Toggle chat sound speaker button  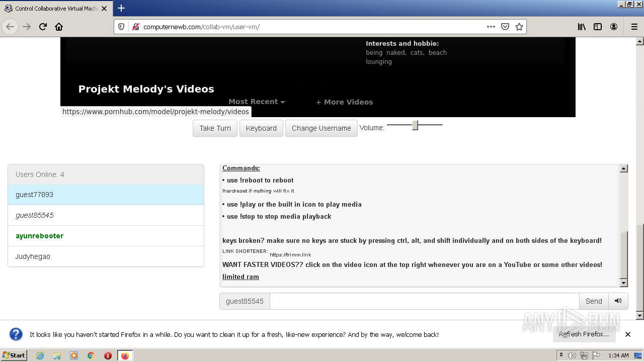(x=618, y=301)
